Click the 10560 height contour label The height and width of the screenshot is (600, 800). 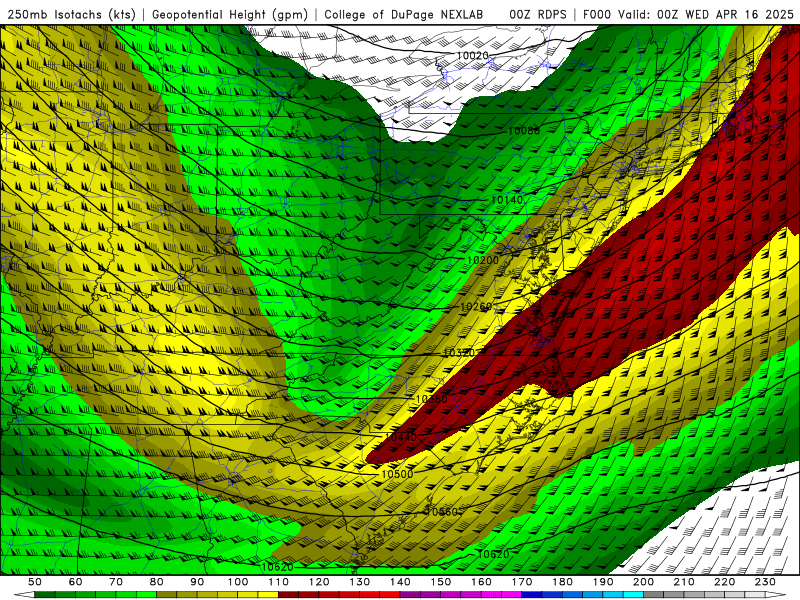[441, 512]
